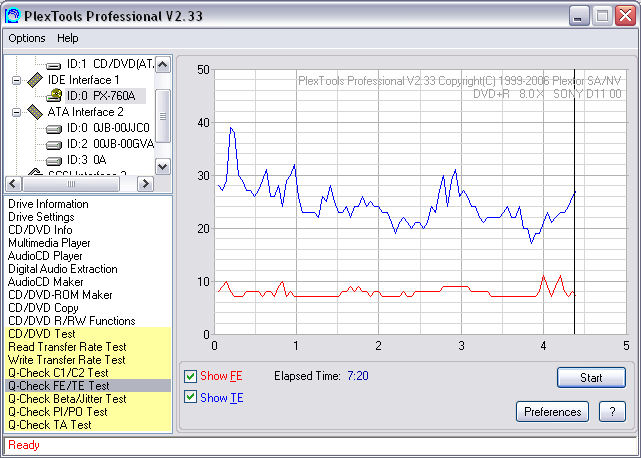This screenshot has height=458, width=641.
Task: Close the PlexTools Professional window
Action: coord(625,16)
